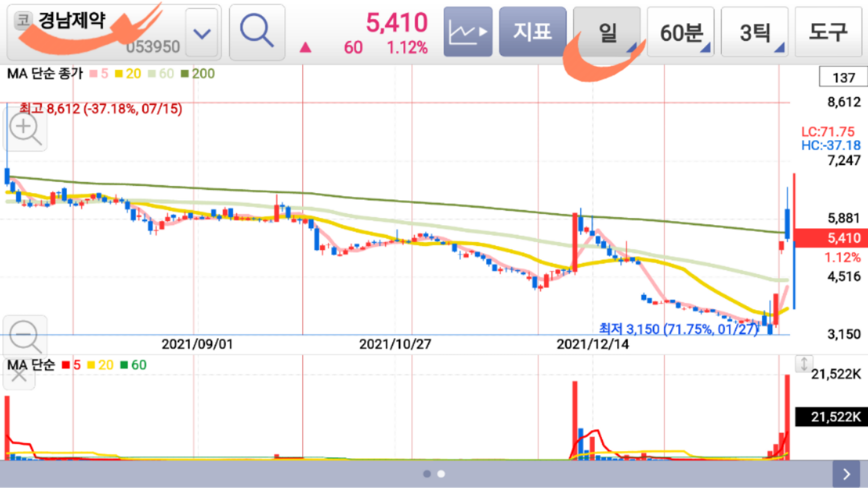868x488 pixels.
Task: Select the 일 daily period tab
Action: click(607, 32)
